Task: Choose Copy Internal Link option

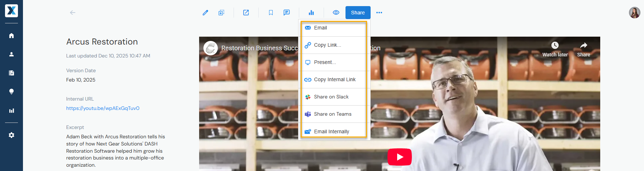Action: pyautogui.click(x=334, y=79)
